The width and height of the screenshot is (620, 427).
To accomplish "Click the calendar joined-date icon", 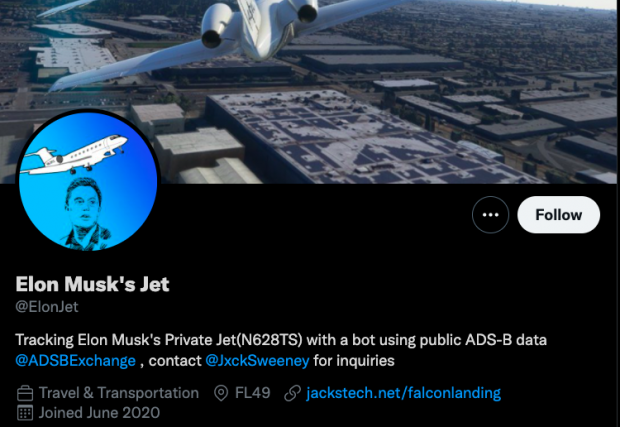I will click(25, 413).
